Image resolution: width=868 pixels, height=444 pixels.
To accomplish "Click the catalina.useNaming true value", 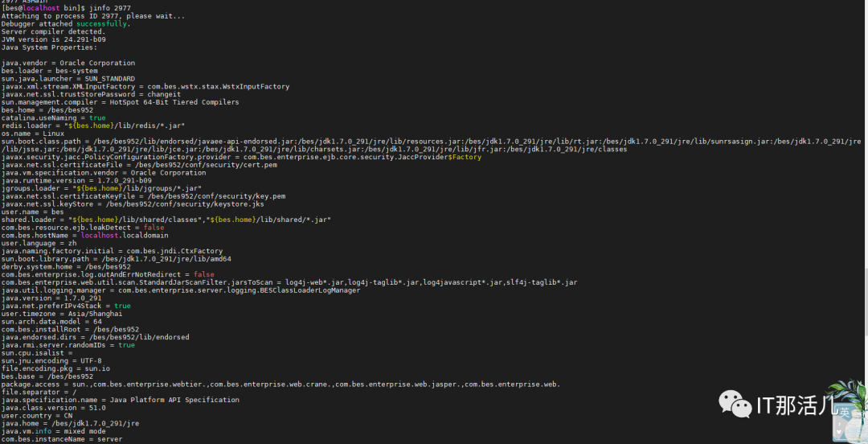I will click(x=97, y=118).
